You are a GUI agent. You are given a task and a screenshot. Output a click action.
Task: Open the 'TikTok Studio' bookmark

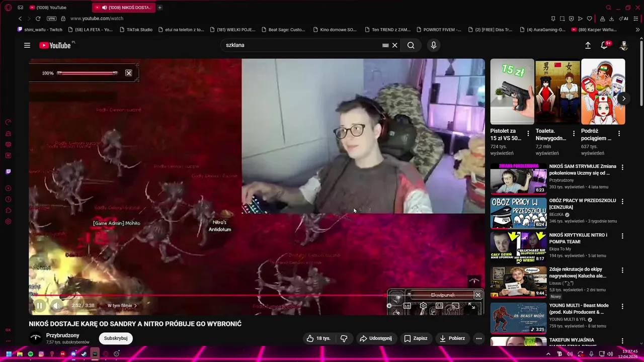click(x=136, y=30)
